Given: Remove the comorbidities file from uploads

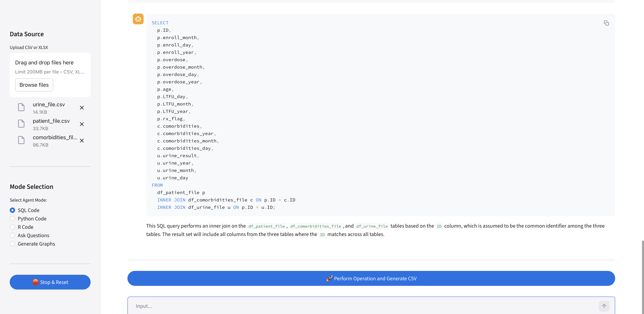Looking at the screenshot, I should (82, 141).
